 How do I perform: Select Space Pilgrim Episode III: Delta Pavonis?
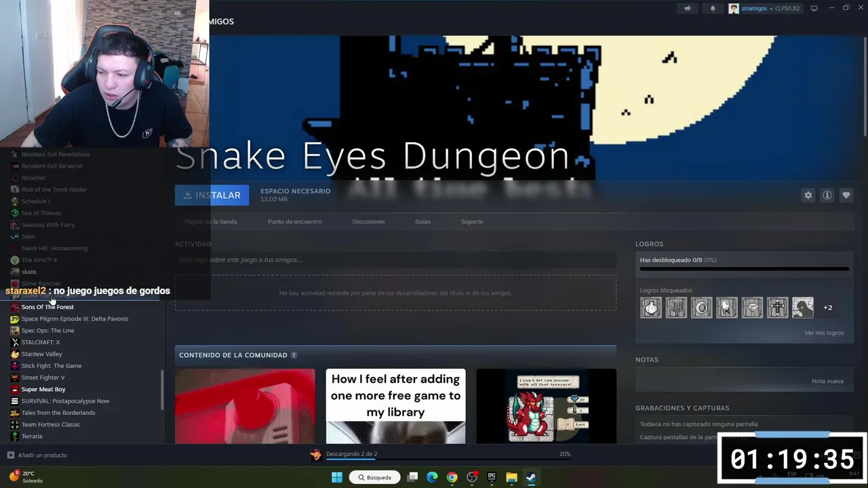[75, 319]
